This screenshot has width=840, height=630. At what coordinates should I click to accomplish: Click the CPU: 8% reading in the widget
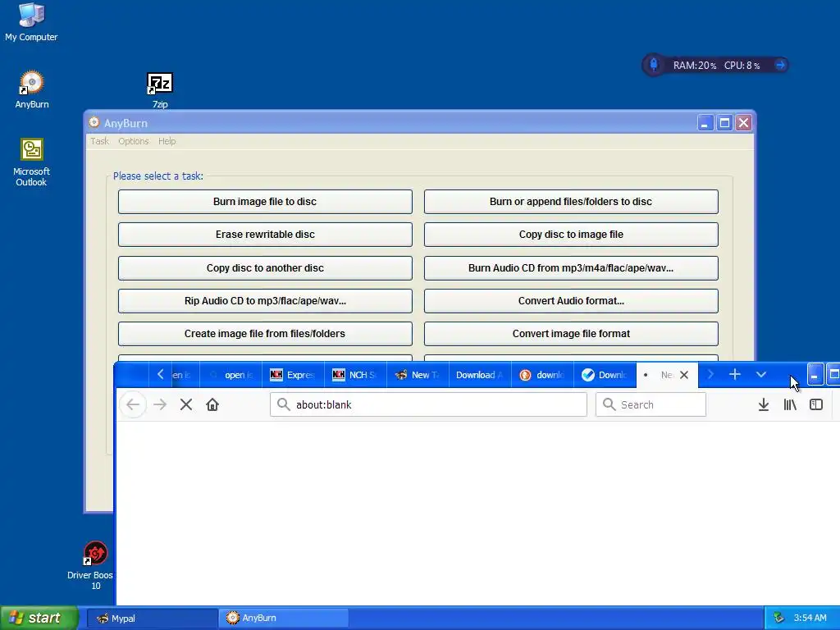742,66
